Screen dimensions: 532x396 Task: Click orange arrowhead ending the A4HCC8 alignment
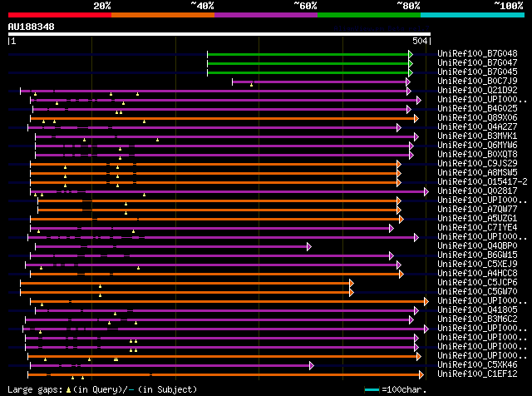[401, 275]
